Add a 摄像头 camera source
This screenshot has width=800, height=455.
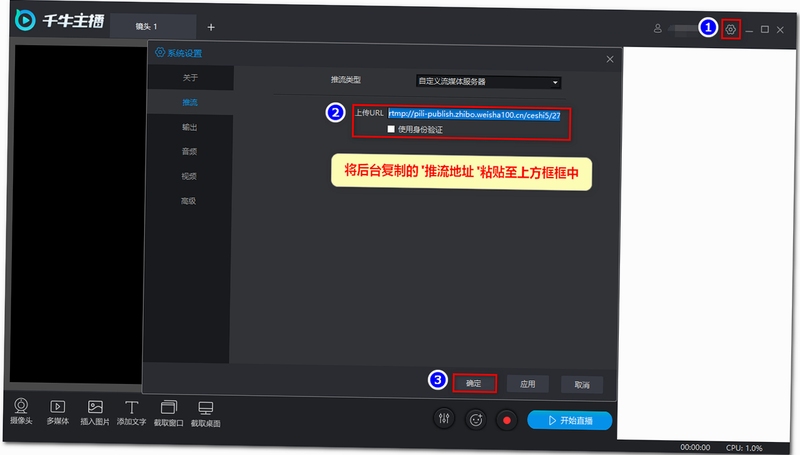[21, 411]
